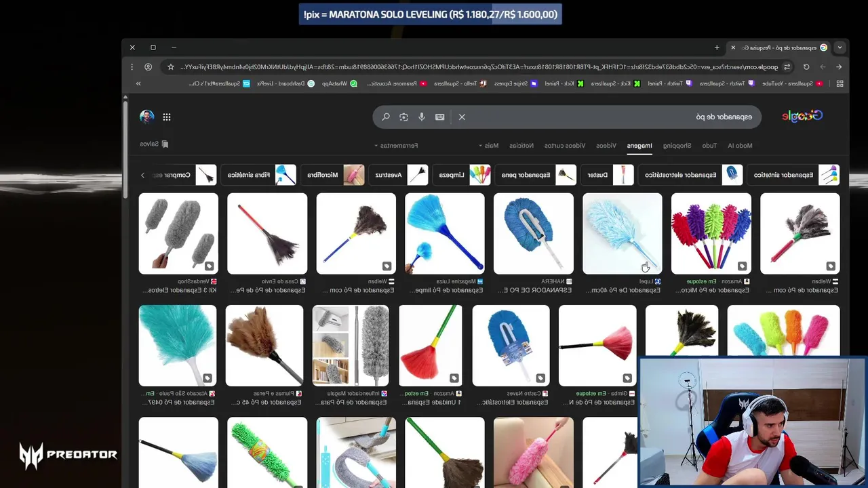The height and width of the screenshot is (488, 868).
Task: Open the Castro Naves electrostatic duster thumbnail
Action: click(x=511, y=345)
